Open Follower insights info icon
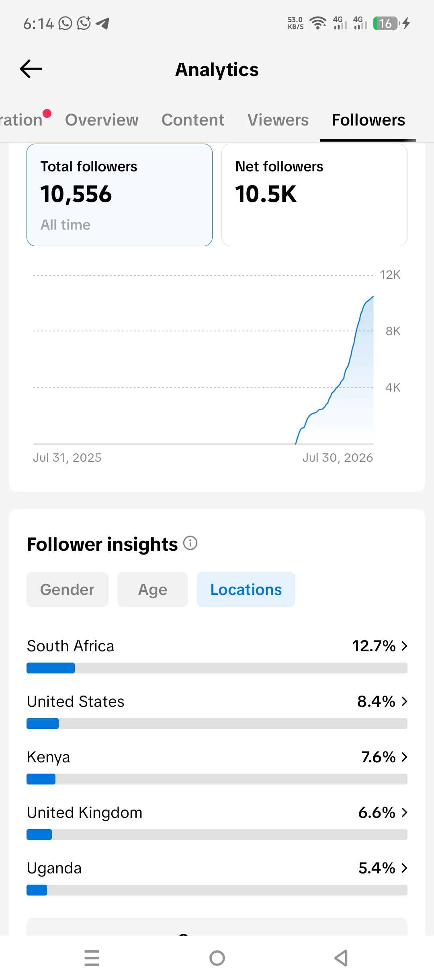Screen dimensions: 434x980 point(190,543)
